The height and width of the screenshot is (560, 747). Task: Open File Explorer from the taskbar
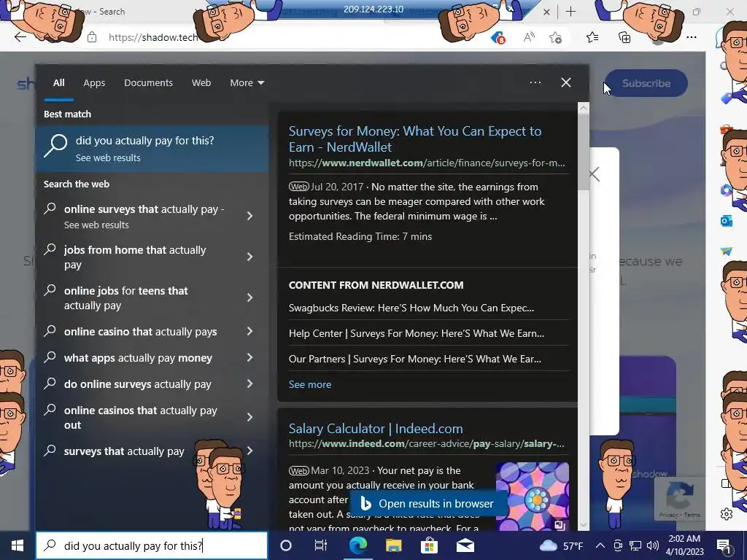[x=393, y=545]
